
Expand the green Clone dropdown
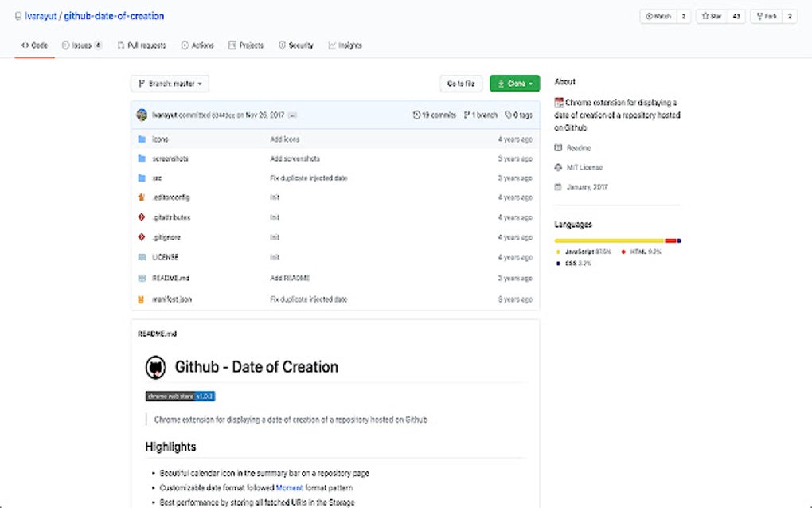point(514,84)
